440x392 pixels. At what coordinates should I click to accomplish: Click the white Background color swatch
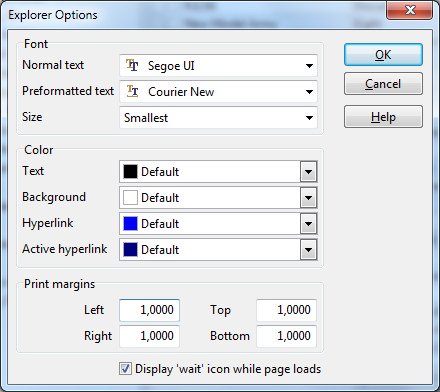pos(130,198)
